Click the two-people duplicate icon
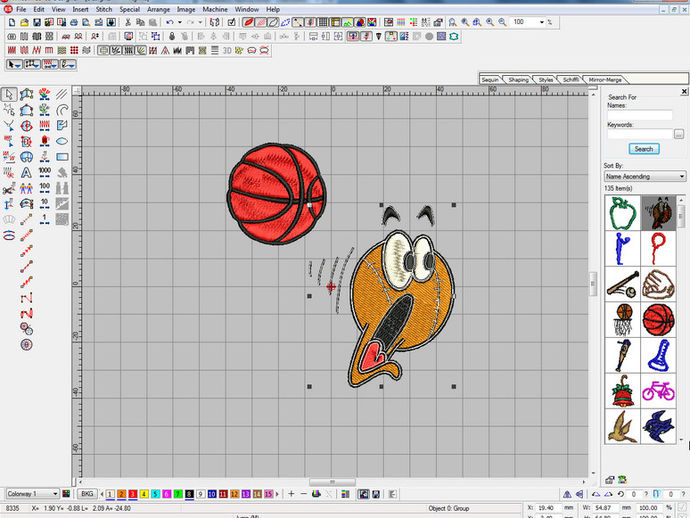This screenshot has width=690, height=518. (x=26, y=188)
